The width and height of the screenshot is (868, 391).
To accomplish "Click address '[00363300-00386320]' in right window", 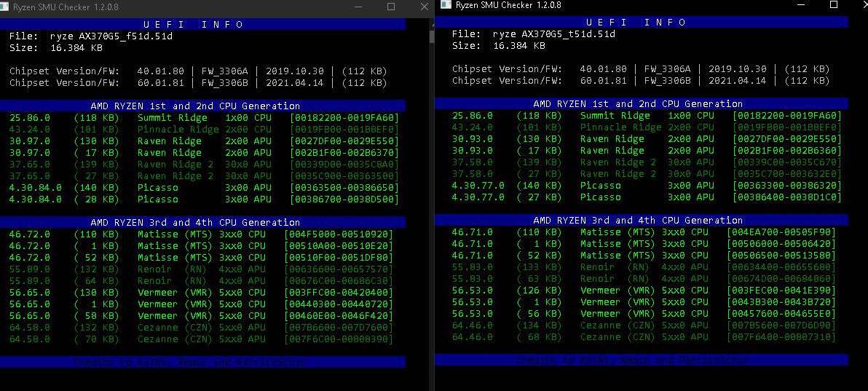I will click(787, 185).
